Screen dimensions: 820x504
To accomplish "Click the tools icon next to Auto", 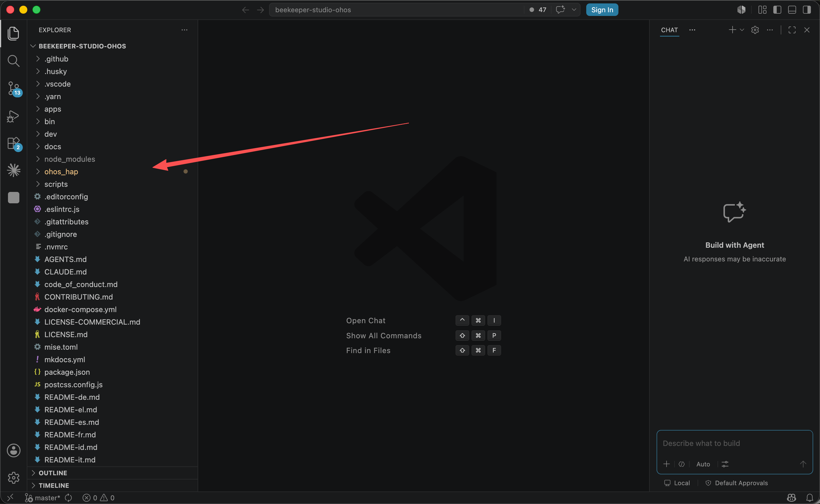I will [x=682, y=464].
